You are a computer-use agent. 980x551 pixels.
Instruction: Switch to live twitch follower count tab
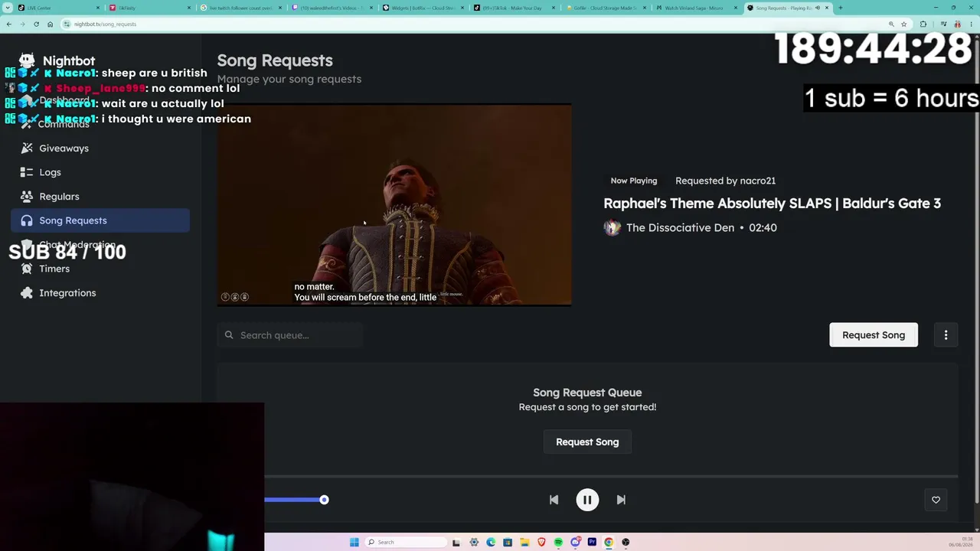pyautogui.click(x=240, y=8)
